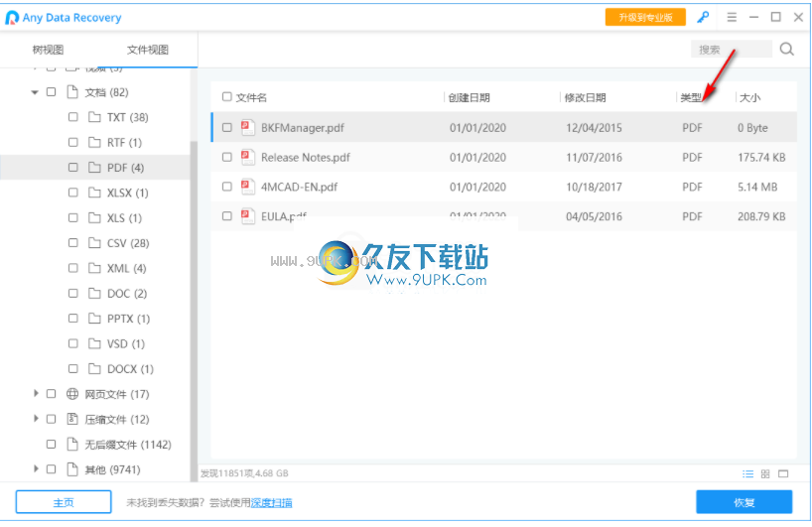The image size is (812, 527).
Task: Check the Release Notes.pdf checkbox
Action: coord(226,157)
